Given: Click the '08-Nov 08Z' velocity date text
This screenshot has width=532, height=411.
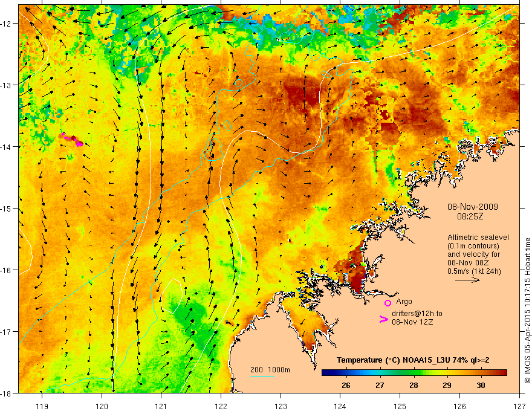Looking at the screenshot, I should pos(468,262).
